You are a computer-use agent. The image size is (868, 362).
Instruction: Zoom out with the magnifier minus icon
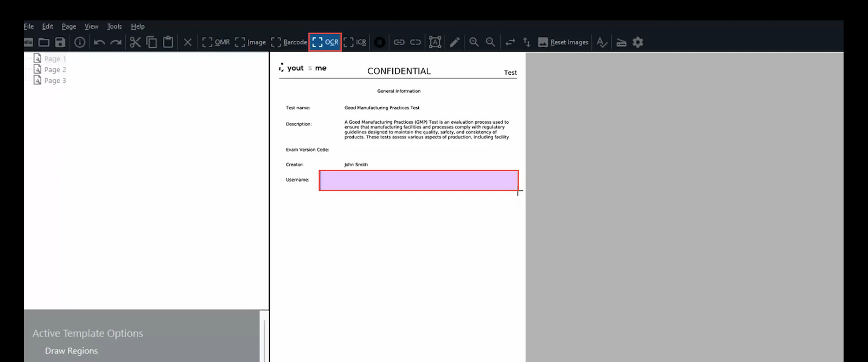pyautogui.click(x=490, y=42)
